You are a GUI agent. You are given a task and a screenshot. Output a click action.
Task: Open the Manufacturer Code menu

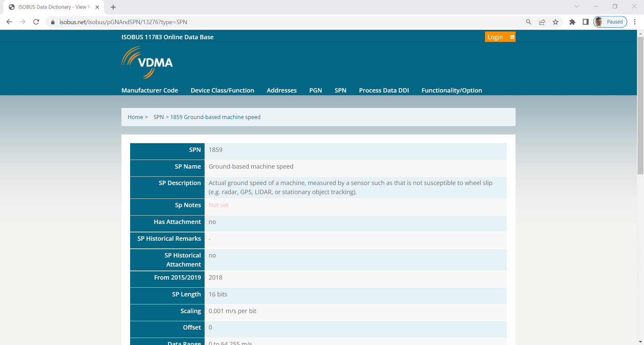150,91
